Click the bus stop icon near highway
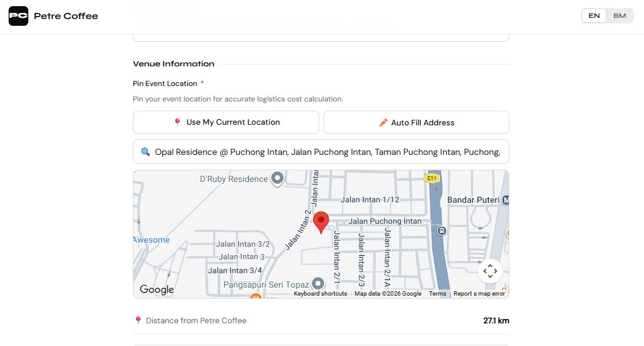The width and height of the screenshot is (644, 346). coord(442,230)
